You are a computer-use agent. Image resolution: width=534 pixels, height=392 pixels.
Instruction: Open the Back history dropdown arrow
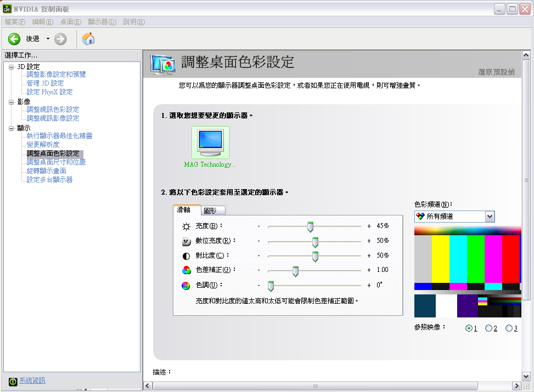tap(48, 39)
